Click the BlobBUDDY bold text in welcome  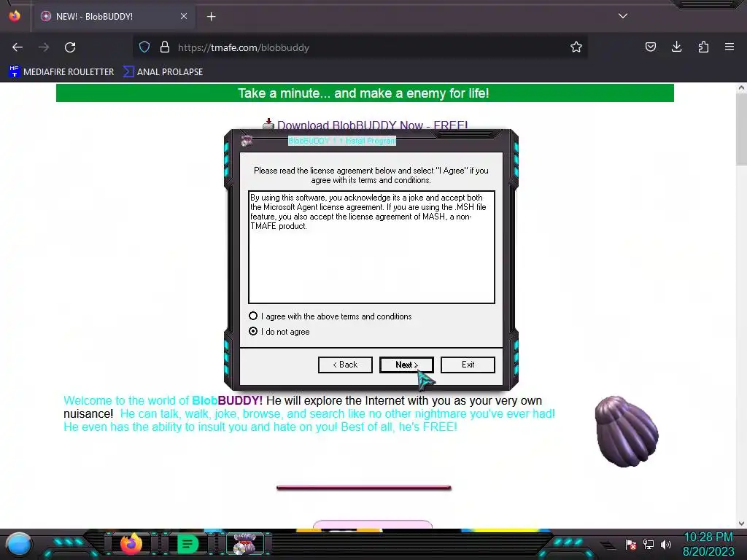(228, 400)
